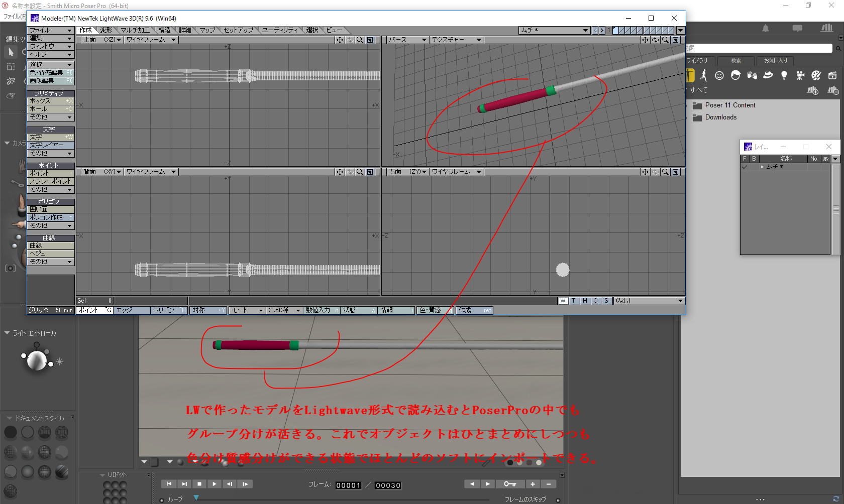Switch to the 変形 tab
Screen dimensions: 844x504
pos(106,30)
